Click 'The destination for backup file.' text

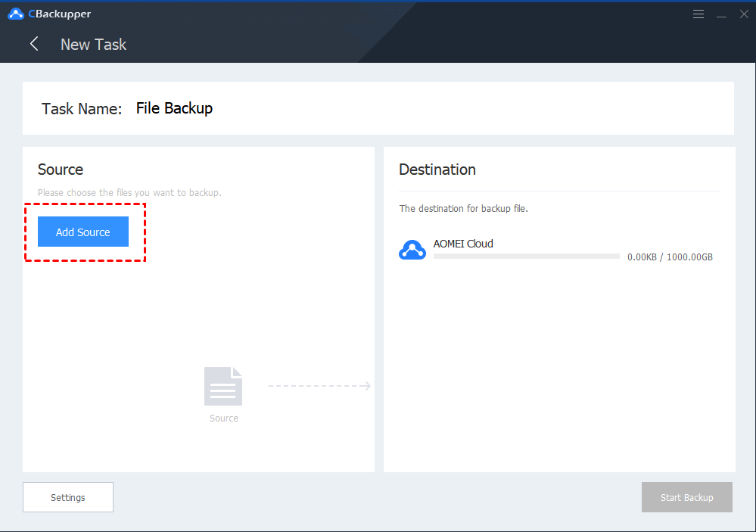coord(463,208)
